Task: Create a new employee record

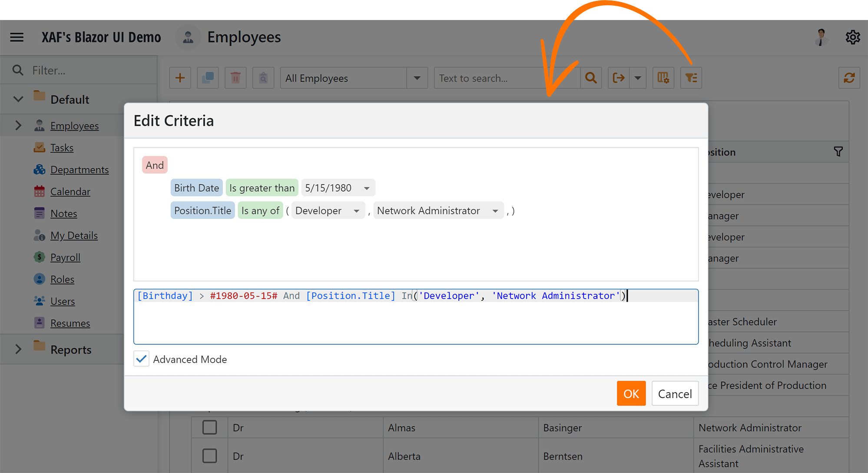Action: click(x=180, y=78)
